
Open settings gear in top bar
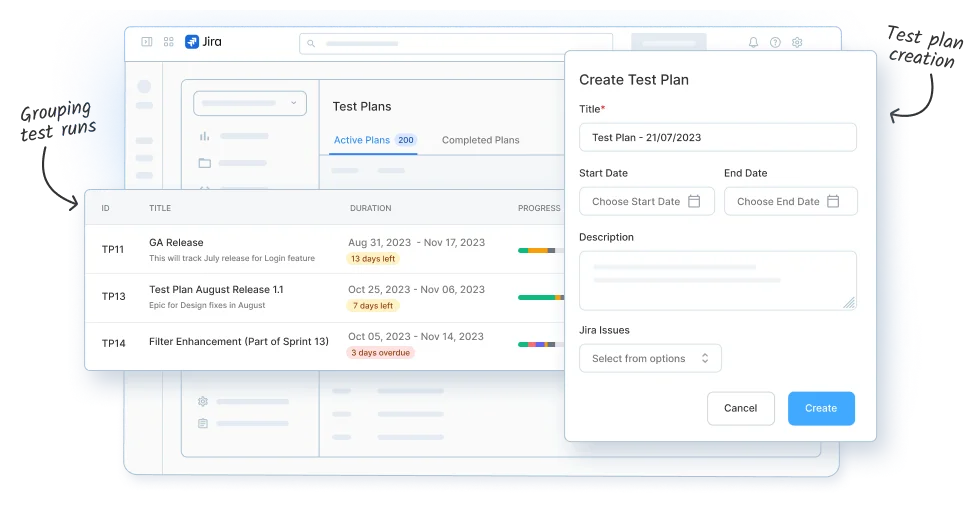[x=797, y=42]
